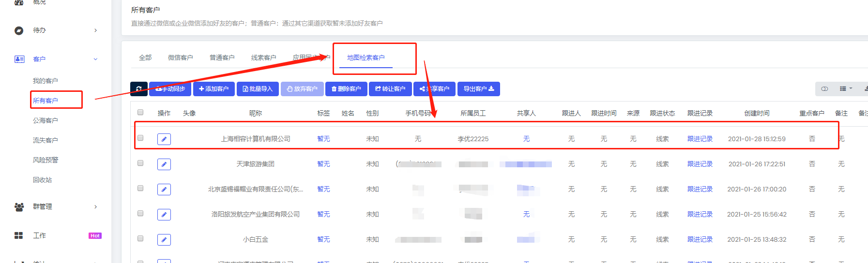Switch to the 线索客户 tab
Image resolution: width=868 pixels, height=263 pixels.
(x=264, y=58)
